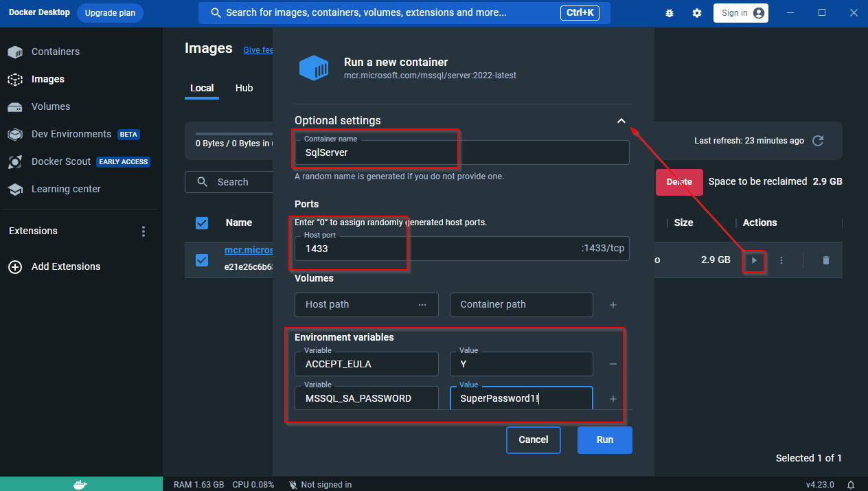
Task: Remove the ACCEPT_EULA variable row
Action: coord(613,364)
